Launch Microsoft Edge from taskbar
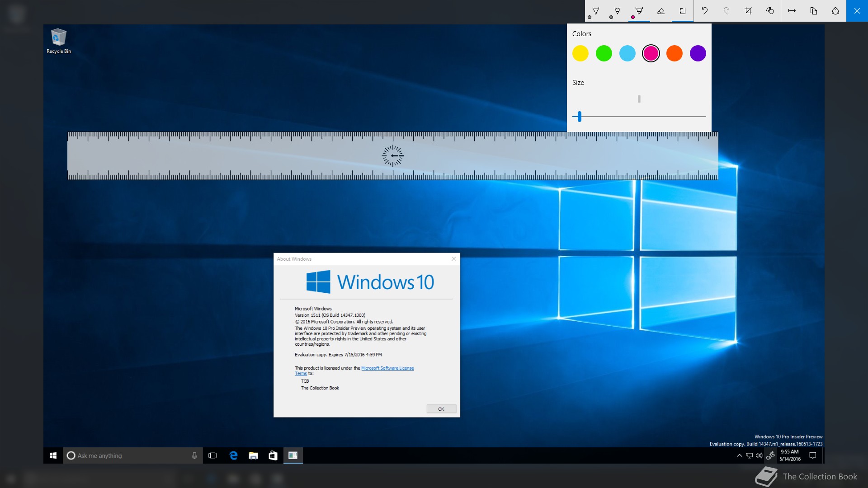This screenshot has height=488, width=868. click(x=233, y=455)
